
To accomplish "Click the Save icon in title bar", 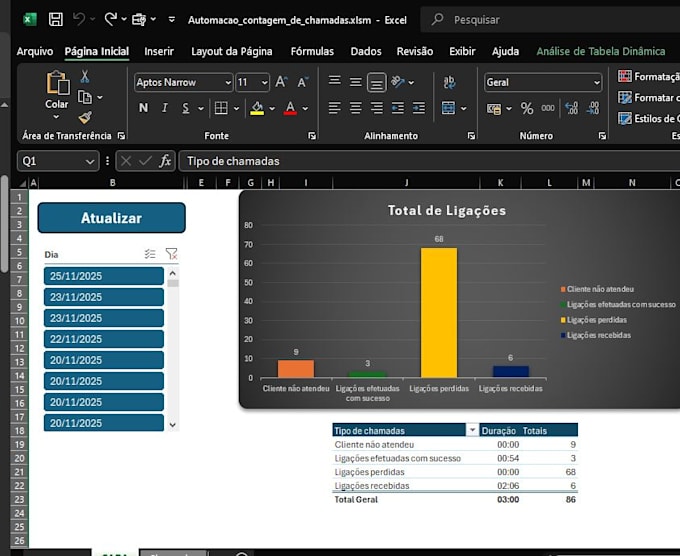I will [x=56, y=20].
